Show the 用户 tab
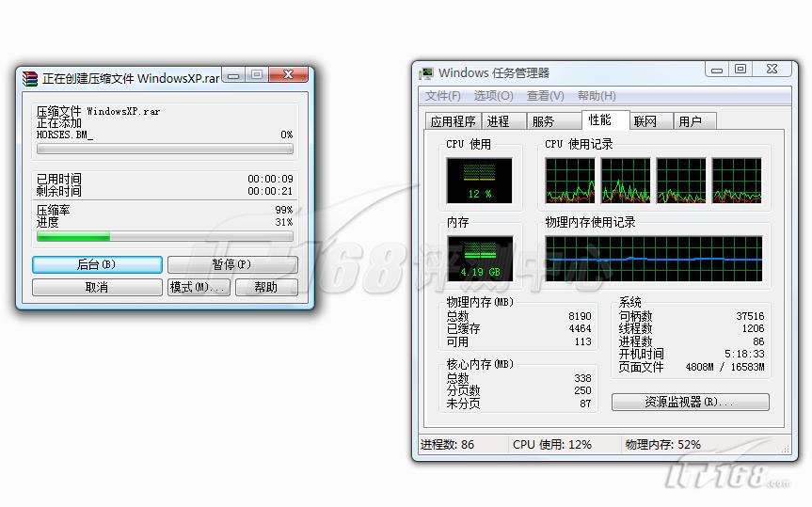 coord(690,121)
